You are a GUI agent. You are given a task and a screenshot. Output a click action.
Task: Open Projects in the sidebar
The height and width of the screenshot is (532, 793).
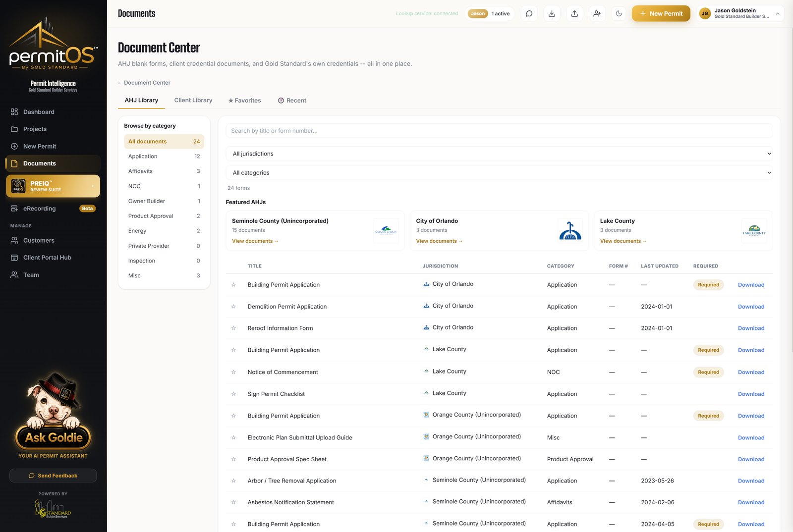[53, 129]
